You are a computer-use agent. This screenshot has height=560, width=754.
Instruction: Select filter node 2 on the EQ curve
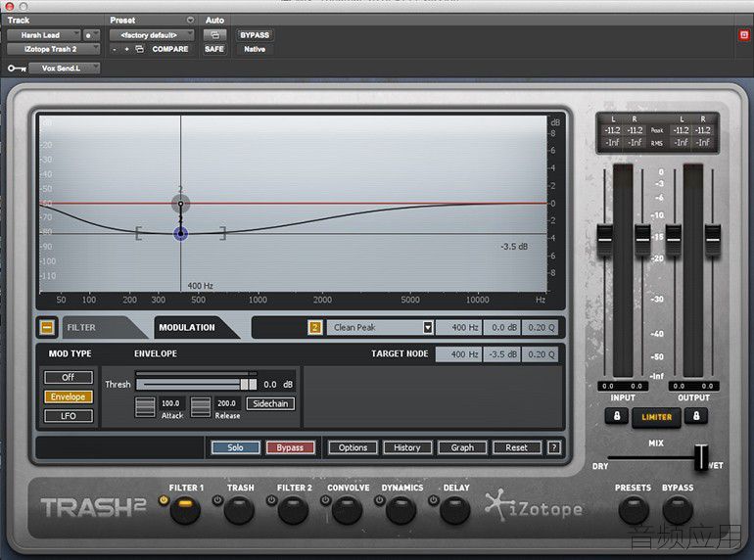[181, 204]
